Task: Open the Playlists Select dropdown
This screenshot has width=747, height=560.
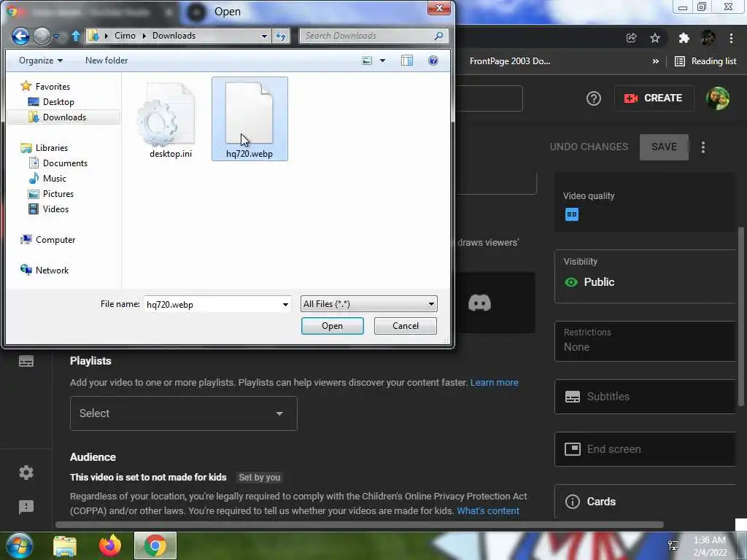Action: [x=183, y=413]
